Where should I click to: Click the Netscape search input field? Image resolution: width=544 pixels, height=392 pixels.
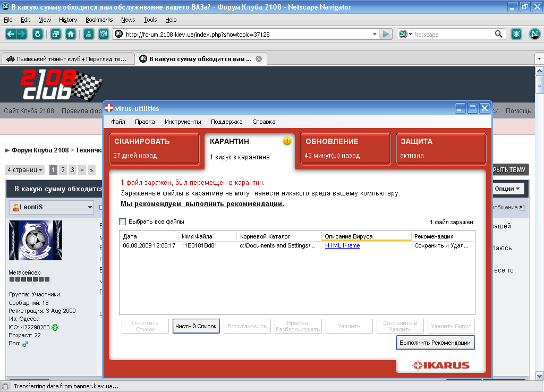[453, 35]
